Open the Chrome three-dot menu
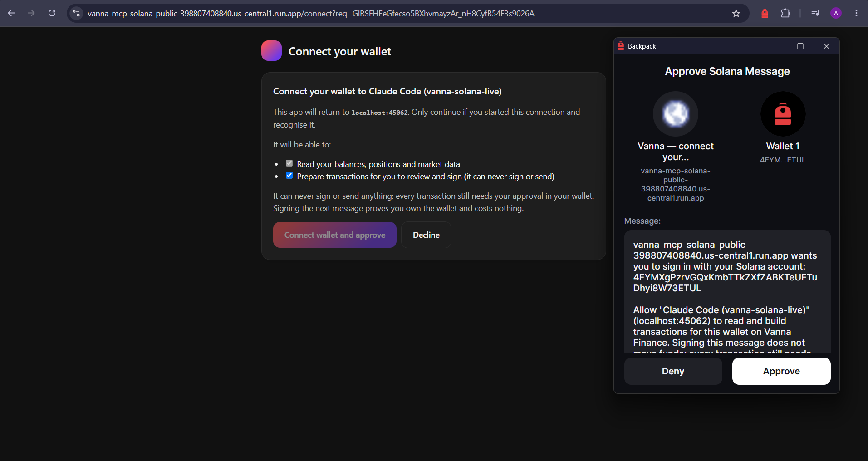The width and height of the screenshot is (868, 461). point(856,13)
